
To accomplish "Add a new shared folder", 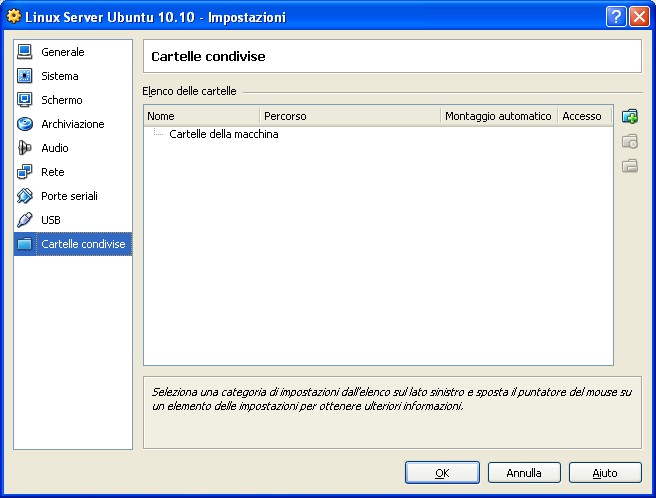I will tap(630, 117).
